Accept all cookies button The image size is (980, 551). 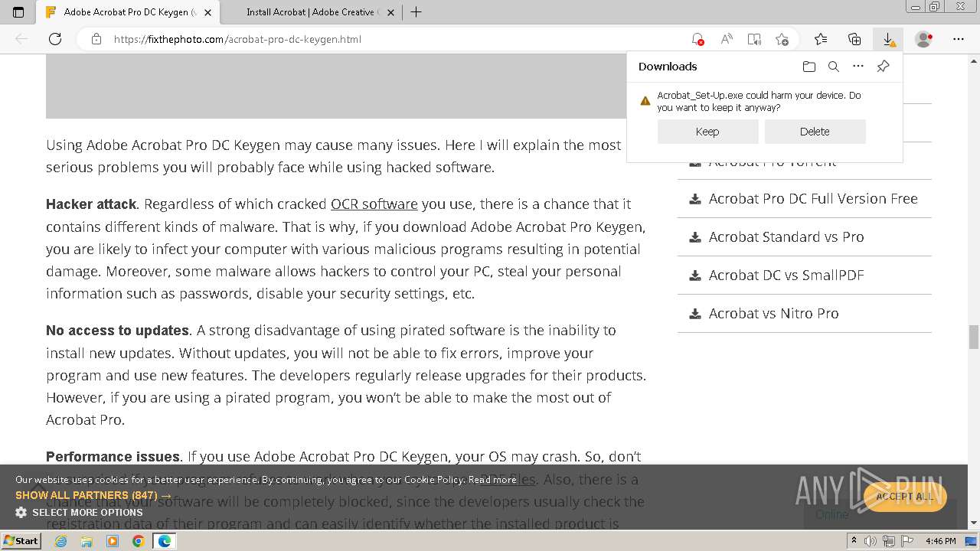tap(904, 496)
